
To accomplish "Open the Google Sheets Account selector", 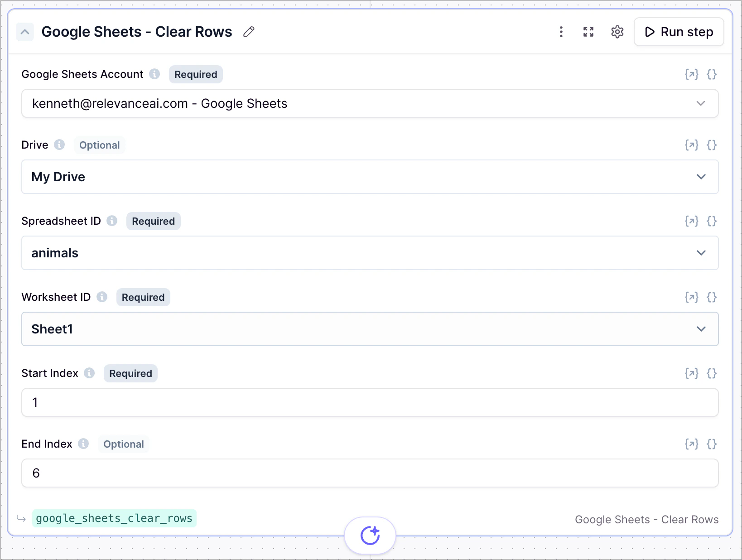I will [x=370, y=103].
